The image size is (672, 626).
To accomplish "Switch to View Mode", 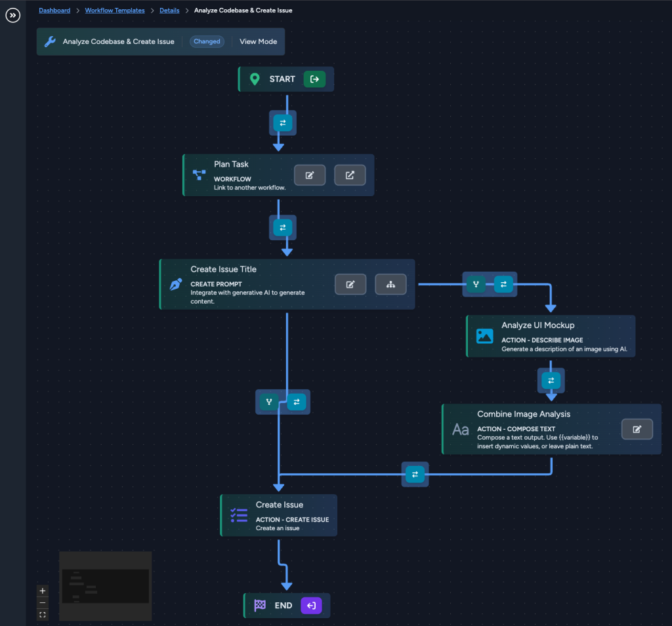I will pos(258,41).
